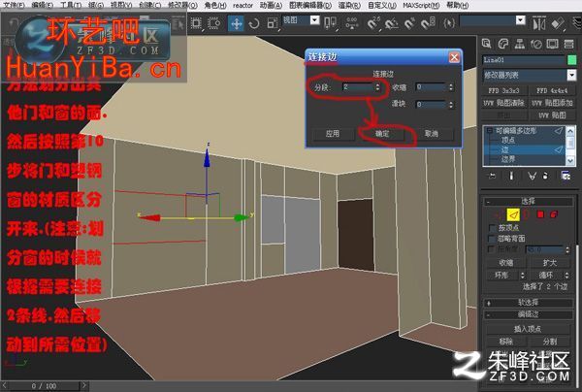582x392 pixels.
Task: Select Border sub-object level icon
Action: point(527,214)
